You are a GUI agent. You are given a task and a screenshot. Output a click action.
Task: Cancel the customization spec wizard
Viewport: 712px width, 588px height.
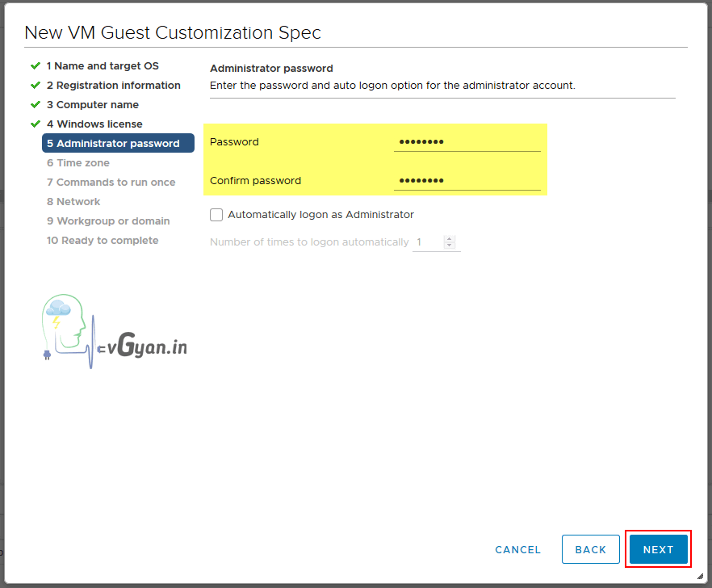pos(517,549)
